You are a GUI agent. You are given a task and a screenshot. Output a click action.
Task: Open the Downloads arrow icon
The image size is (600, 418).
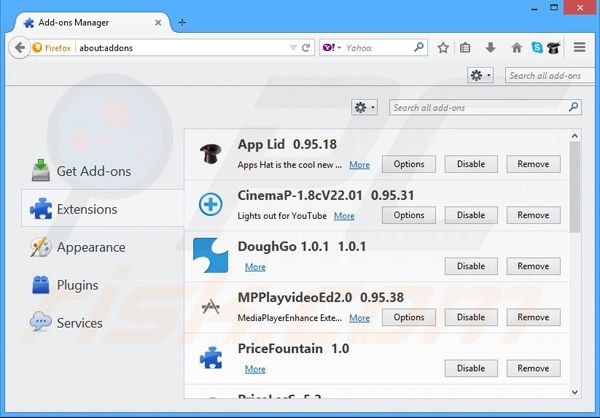(491, 48)
